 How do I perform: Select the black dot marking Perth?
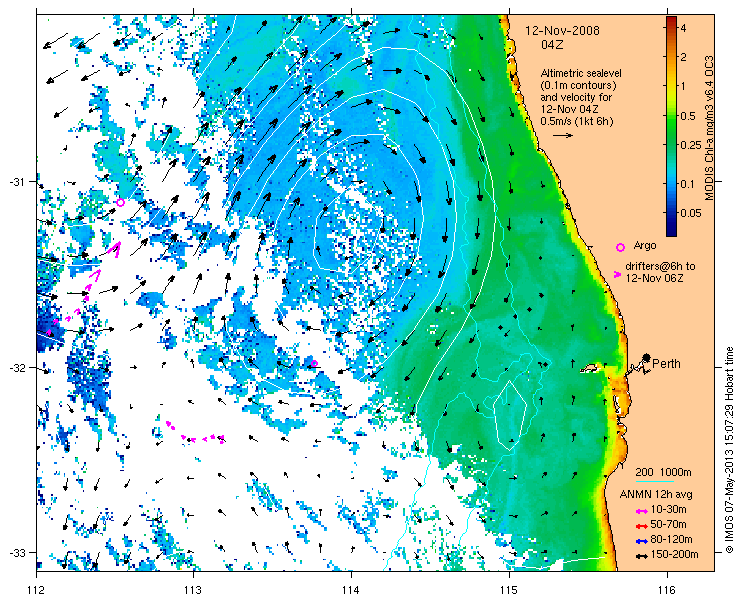[x=646, y=357]
